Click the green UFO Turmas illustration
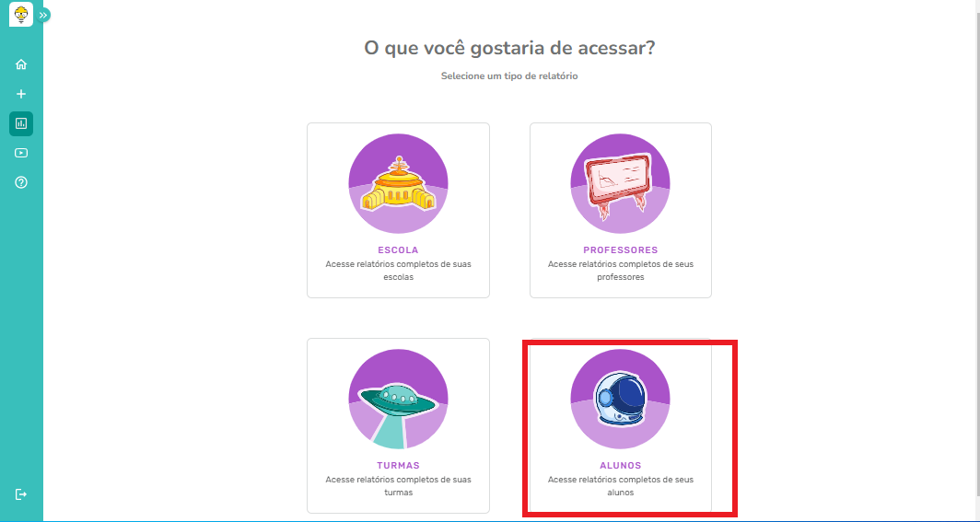980x522 pixels. coord(398,400)
